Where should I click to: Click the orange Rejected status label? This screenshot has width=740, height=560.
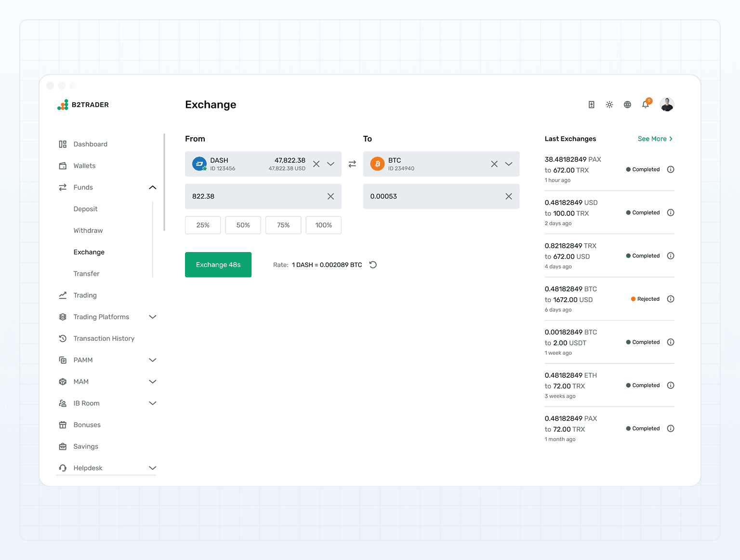pos(645,299)
